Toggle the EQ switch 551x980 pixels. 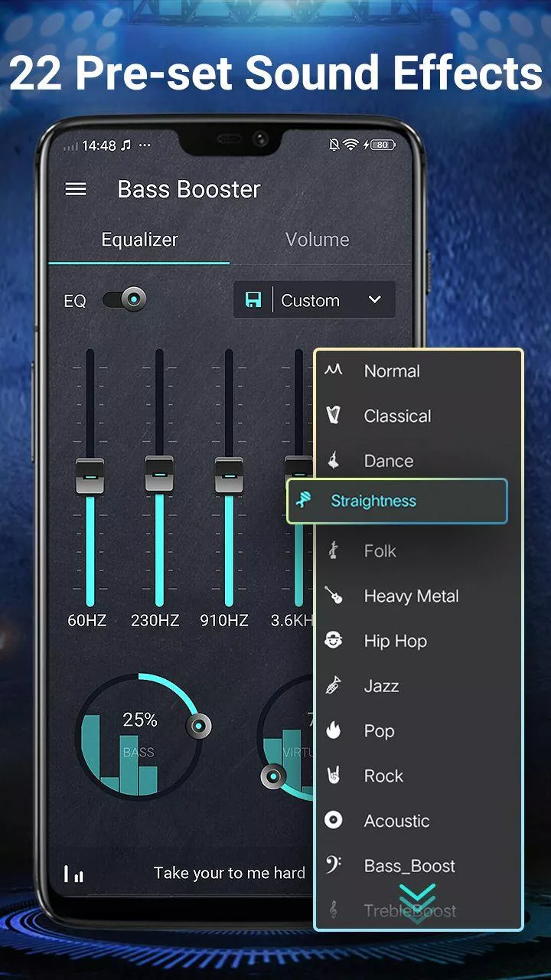click(124, 300)
